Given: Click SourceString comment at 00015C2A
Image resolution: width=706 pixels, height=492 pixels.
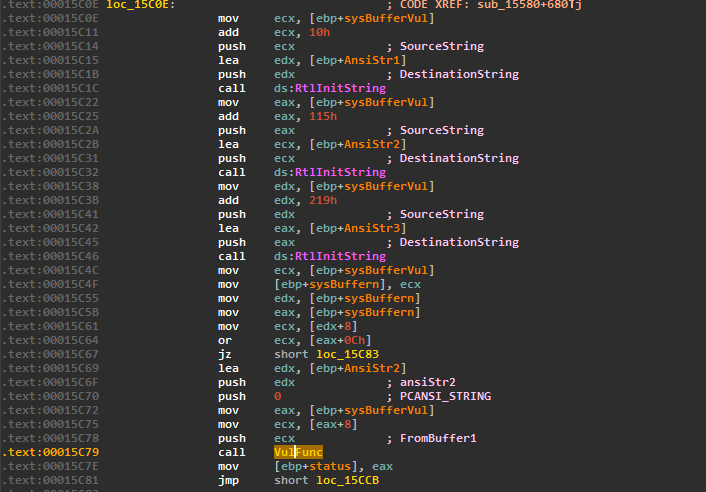Looking at the screenshot, I should coord(442,130).
